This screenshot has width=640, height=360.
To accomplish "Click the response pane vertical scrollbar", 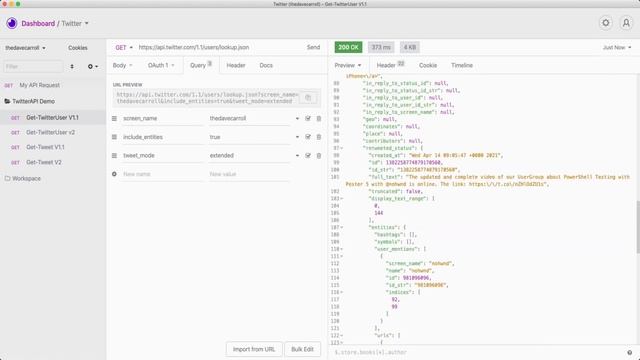I will [638, 227].
